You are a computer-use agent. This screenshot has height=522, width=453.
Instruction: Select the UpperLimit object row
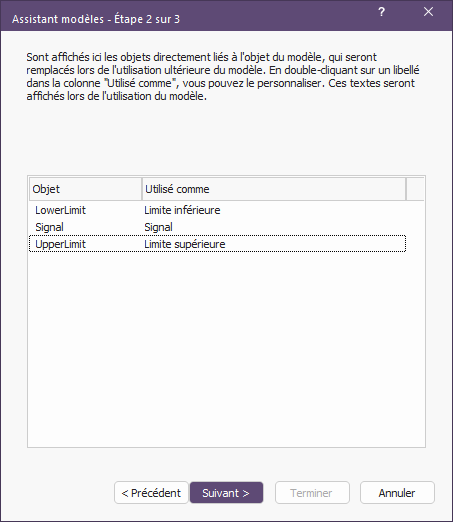(x=217, y=244)
